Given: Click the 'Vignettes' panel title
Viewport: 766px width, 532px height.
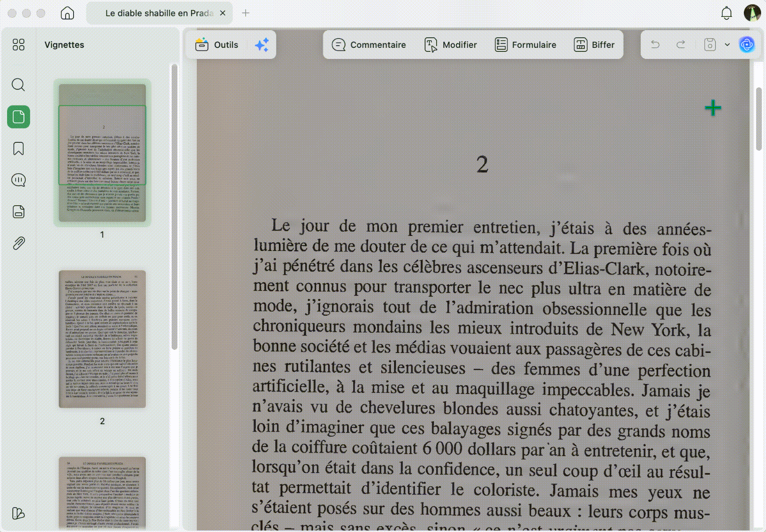Looking at the screenshot, I should point(64,45).
